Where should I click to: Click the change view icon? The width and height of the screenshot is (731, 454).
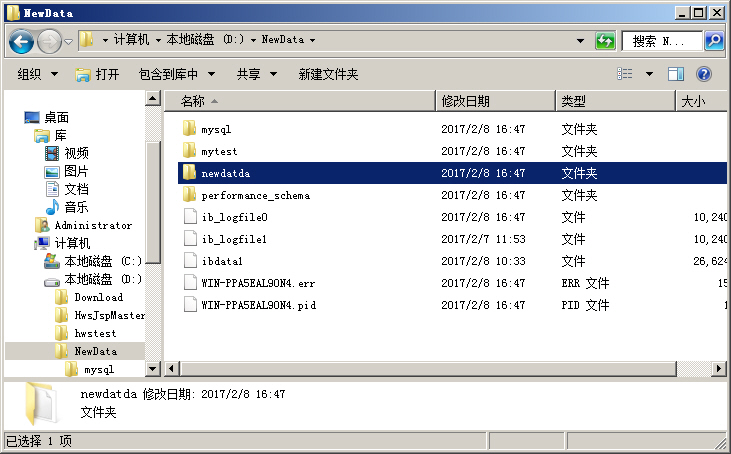[x=625, y=74]
